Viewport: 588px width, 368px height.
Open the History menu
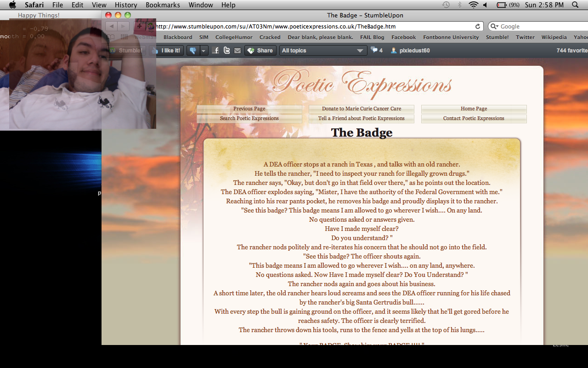[126, 5]
